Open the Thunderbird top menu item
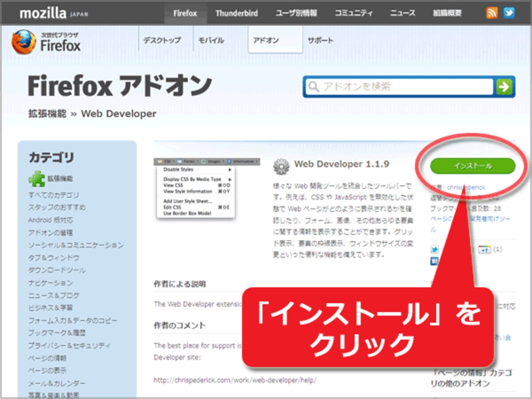The height and width of the screenshot is (399, 532). [x=236, y=13]
